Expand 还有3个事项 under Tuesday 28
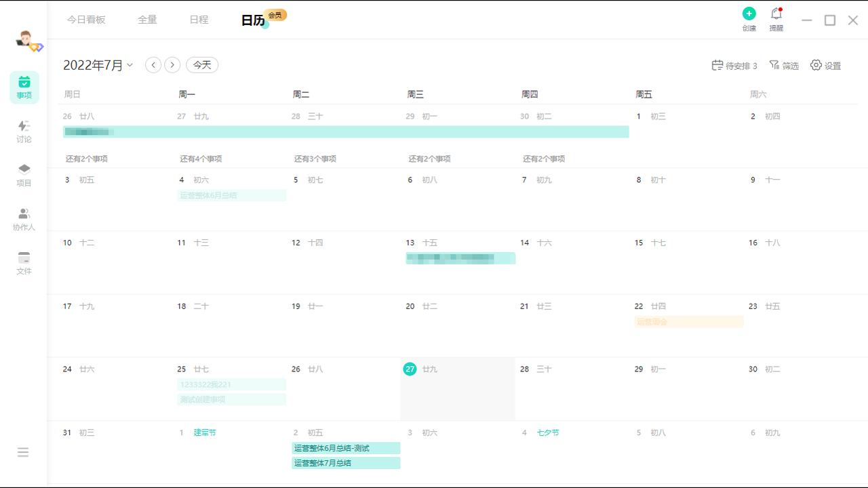This screenshot has width=868, height=488. tap(315, 159)
